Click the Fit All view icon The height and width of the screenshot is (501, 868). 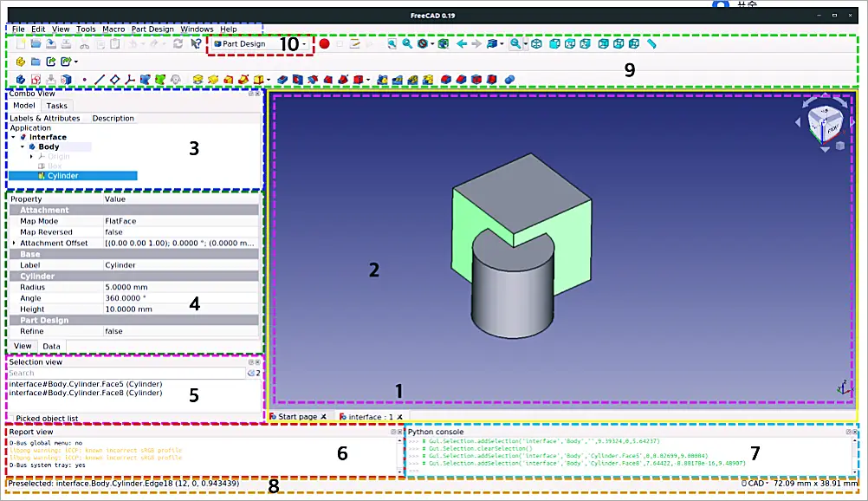pos(392,44)
